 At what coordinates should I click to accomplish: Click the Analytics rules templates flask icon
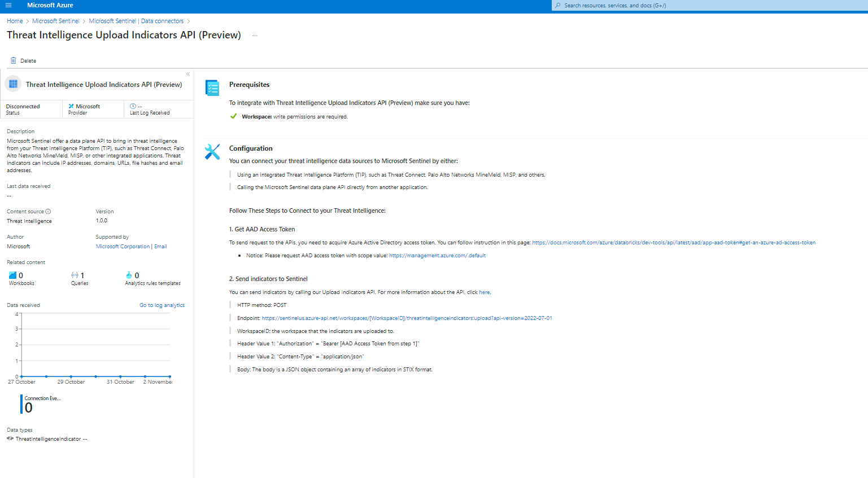129,275
